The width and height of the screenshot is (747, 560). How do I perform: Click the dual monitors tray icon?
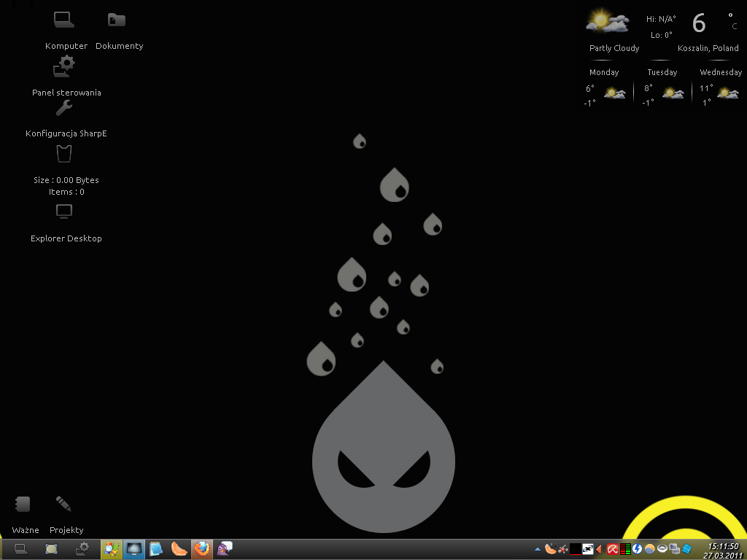(675, 549)
